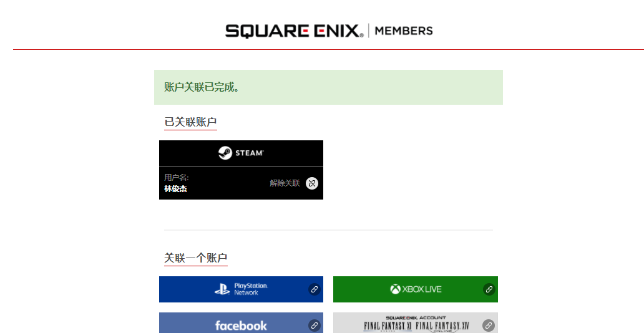Click the FINAL FANTASY XIV Online logo
644x333 pixels.
tap(442, 327)
